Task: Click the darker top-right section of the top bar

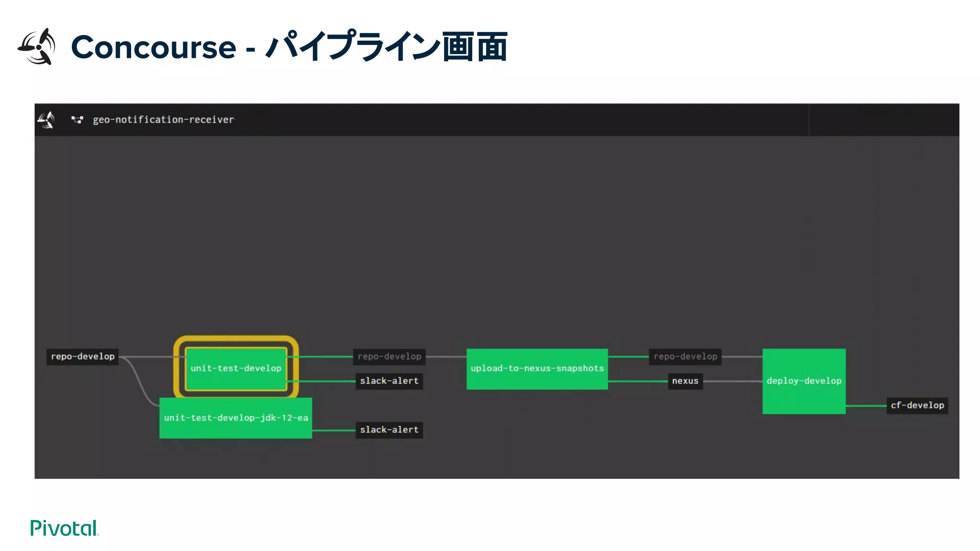Action: coord(883,120)
